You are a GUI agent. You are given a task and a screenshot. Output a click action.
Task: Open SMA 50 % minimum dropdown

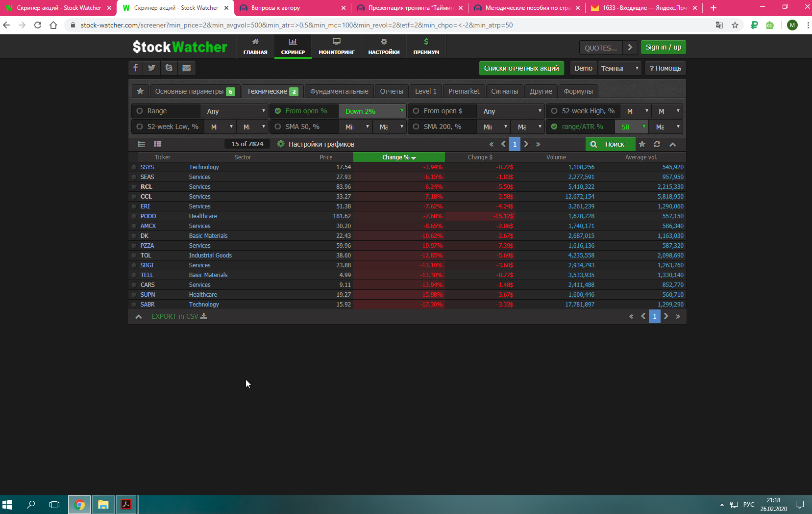tap(355, 127)
